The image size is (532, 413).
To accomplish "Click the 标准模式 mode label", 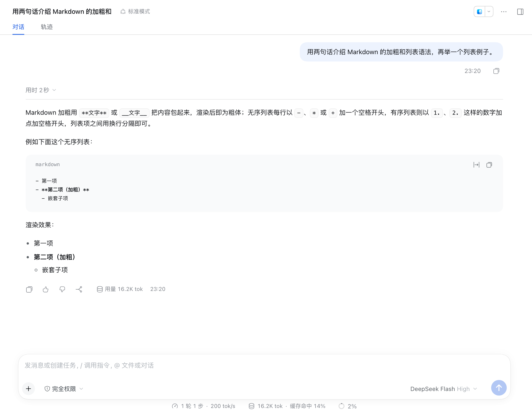I will tap(135, 11).
